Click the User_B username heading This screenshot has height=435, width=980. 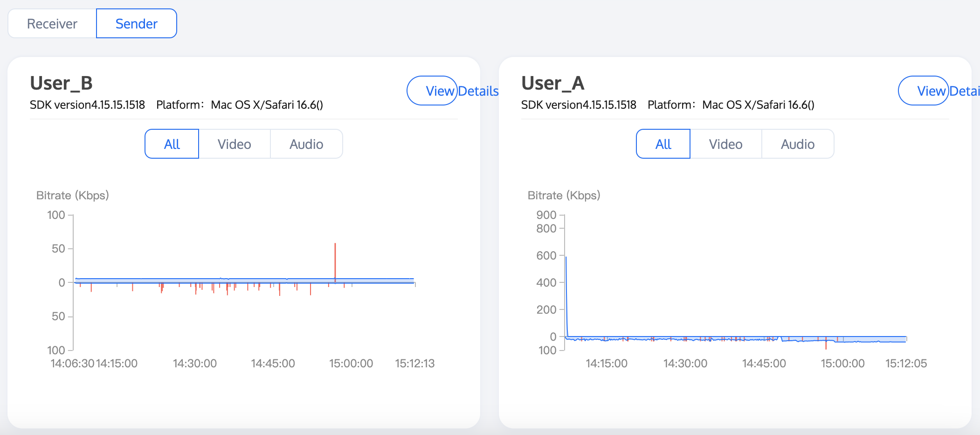tap(62, 83)
